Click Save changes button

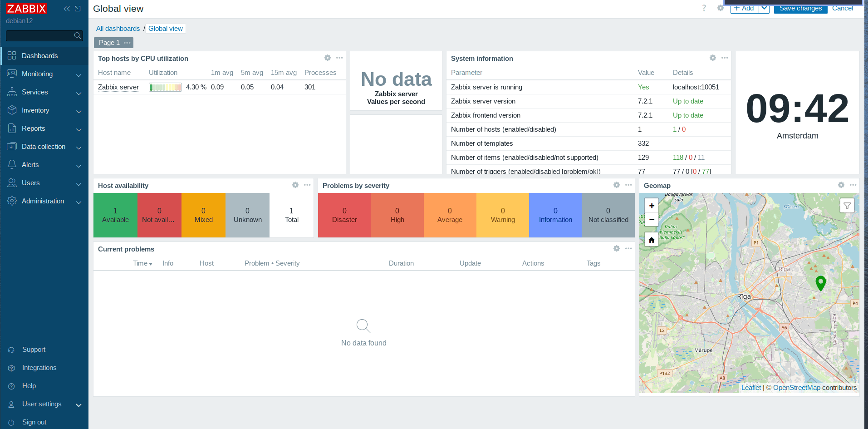tap(800, 8)
